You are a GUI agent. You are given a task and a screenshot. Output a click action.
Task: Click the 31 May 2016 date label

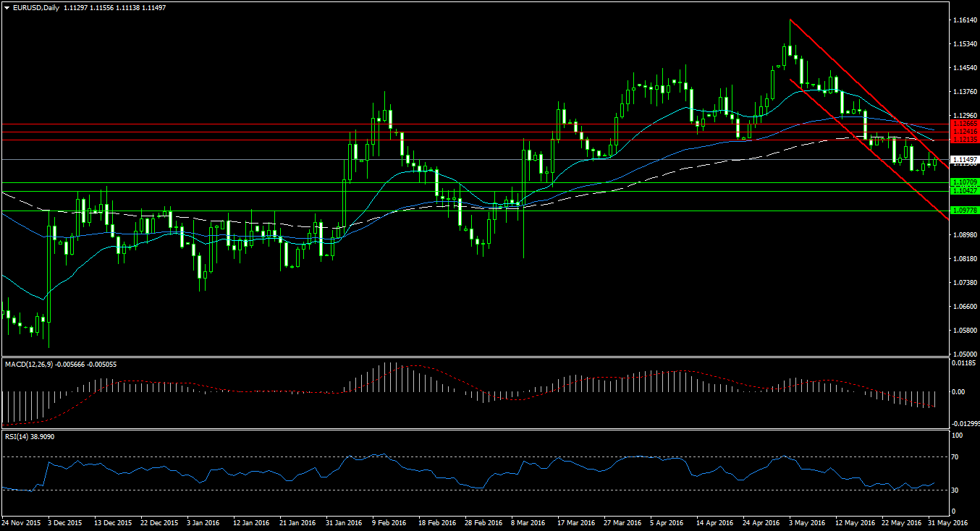pyautogui.click(x=950, y=522)
